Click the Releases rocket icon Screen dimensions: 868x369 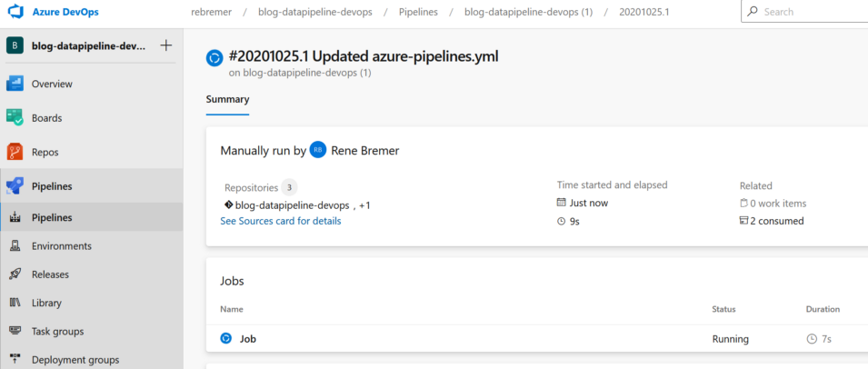point(15,274)
